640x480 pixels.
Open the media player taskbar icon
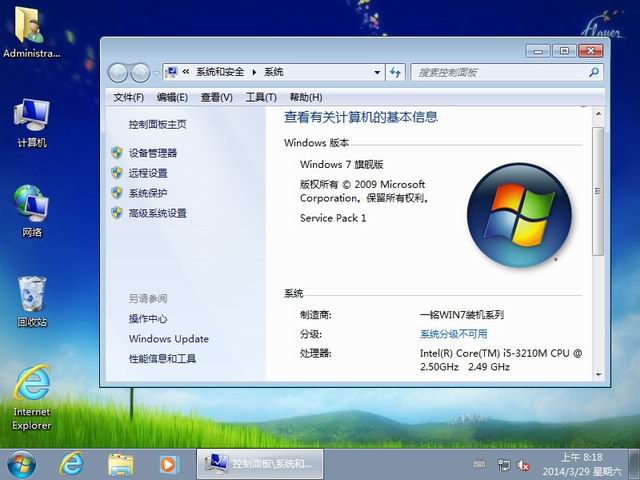click(x=169, y=464)
